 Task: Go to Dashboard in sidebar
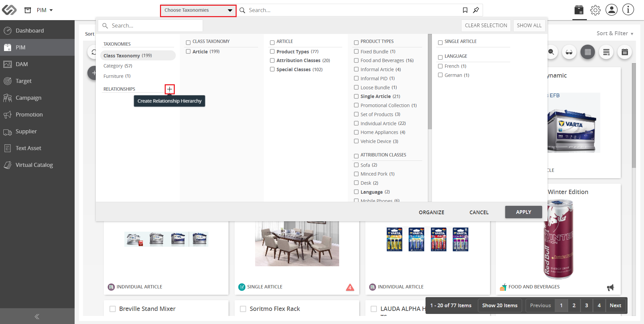[x=37, y=31]
